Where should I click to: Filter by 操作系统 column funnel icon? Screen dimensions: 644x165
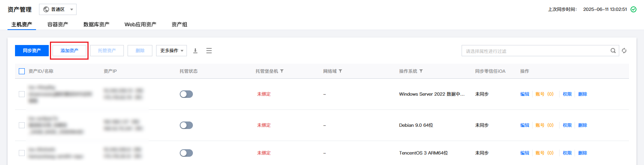(421, 71)
